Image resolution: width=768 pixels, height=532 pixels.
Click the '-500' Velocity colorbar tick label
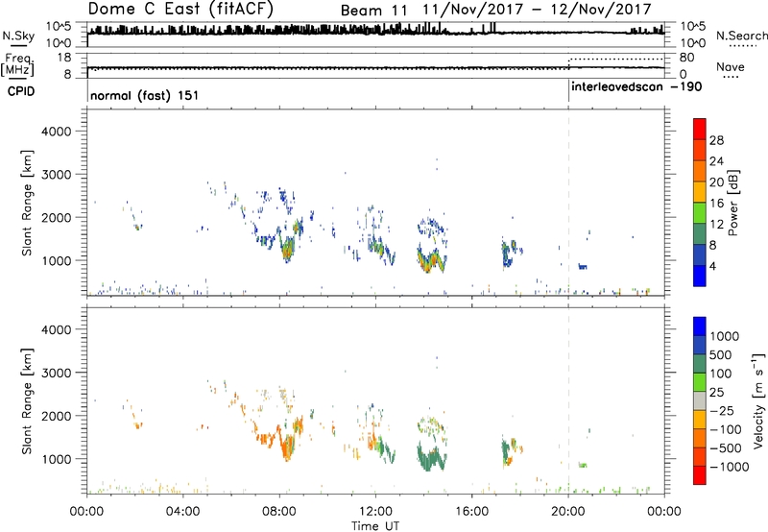[x=726, y=448]
